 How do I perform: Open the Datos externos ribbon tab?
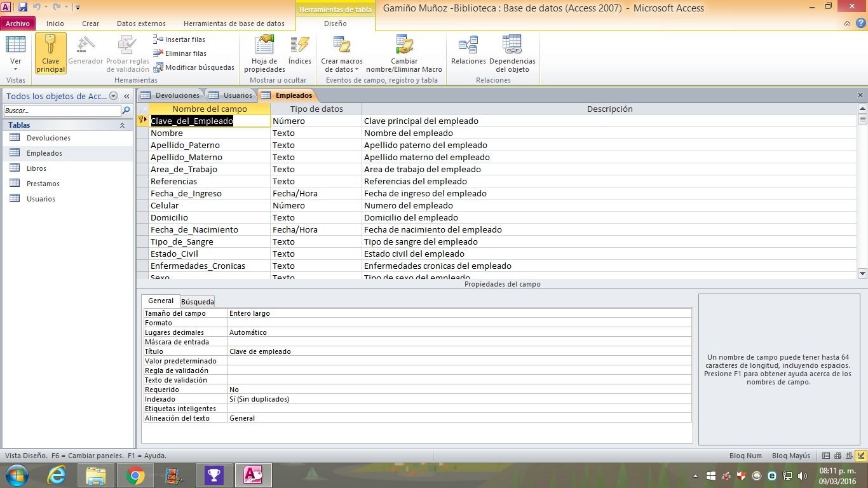click(141, 24)
